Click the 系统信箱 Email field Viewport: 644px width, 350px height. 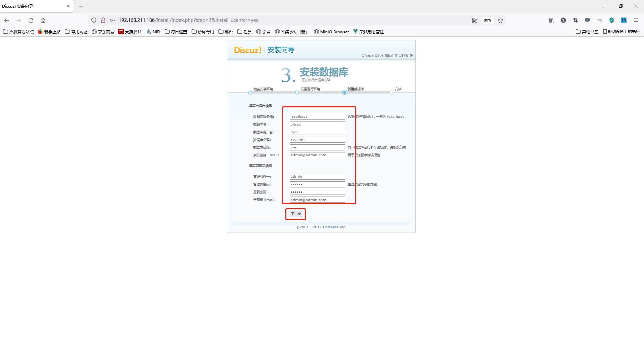(x=317, y=155)
